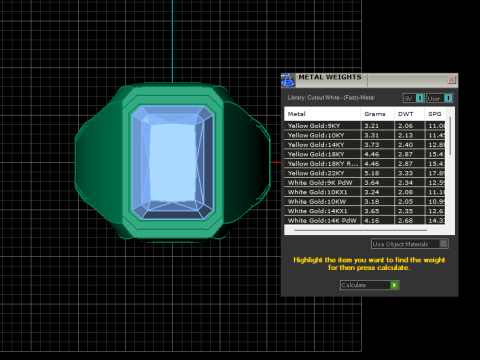The height and width of the screenshot is (360, 480).
Task: Open the SV dropdown
Action: [413, 98]
